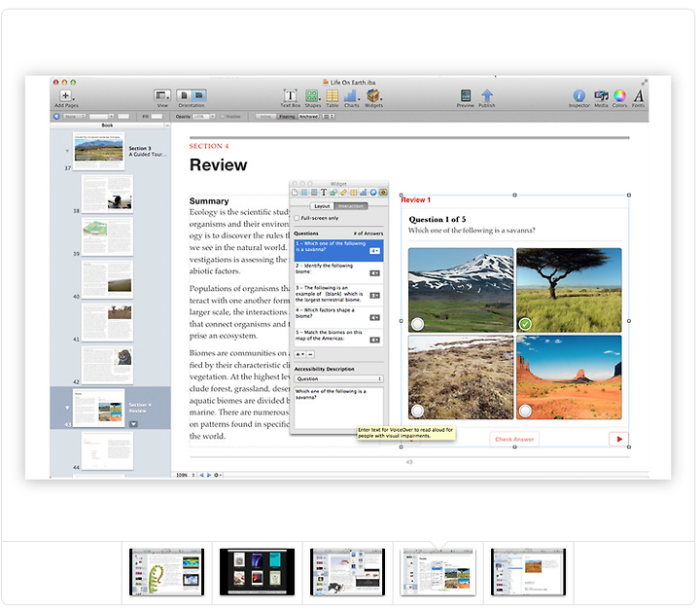The height and width of the screenshot is (610, 700).
Task: Switch to the Interaction tab
Action: pos(350,206)
